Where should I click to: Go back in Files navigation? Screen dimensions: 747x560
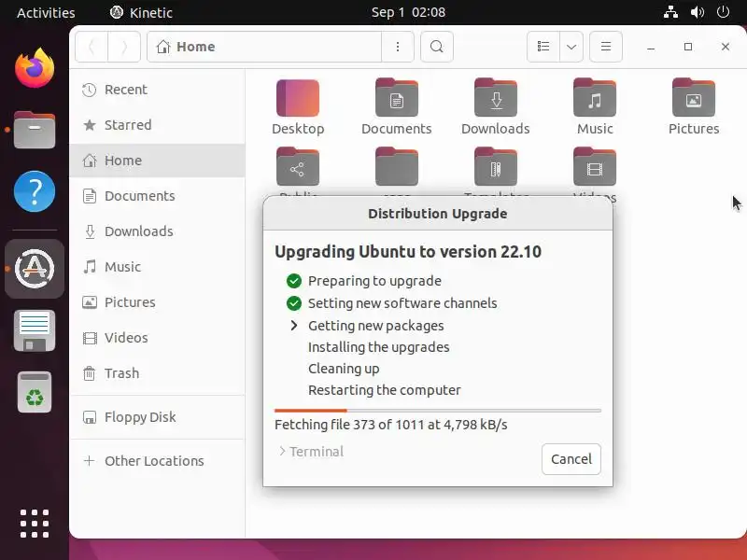[92, 47]
